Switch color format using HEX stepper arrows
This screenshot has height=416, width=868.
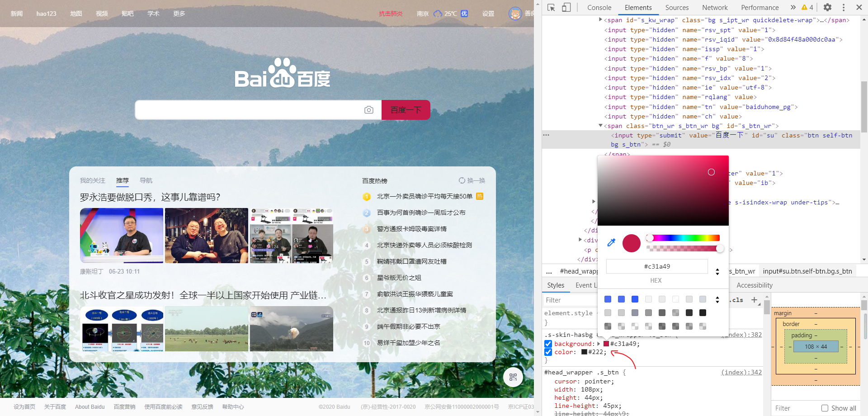[717, 271]
